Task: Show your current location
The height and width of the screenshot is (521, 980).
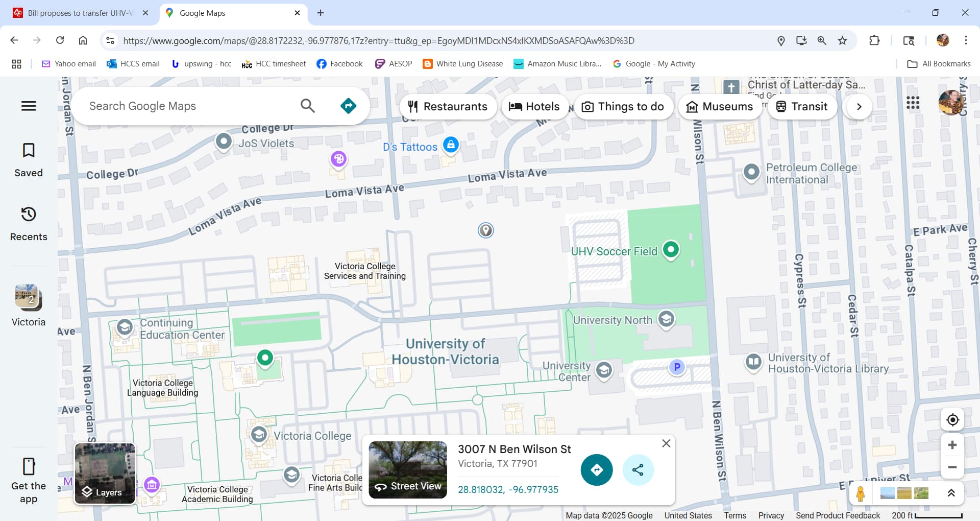Action: coord(952,420)
